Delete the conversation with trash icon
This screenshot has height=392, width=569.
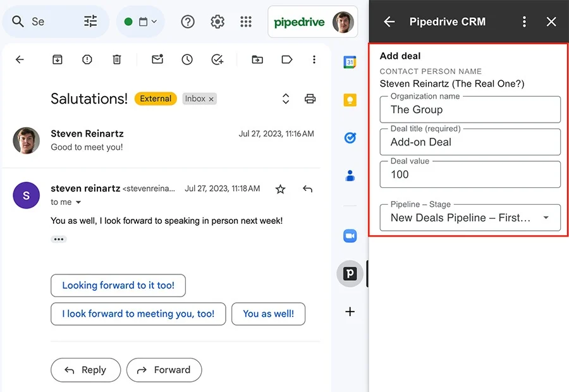117,59
